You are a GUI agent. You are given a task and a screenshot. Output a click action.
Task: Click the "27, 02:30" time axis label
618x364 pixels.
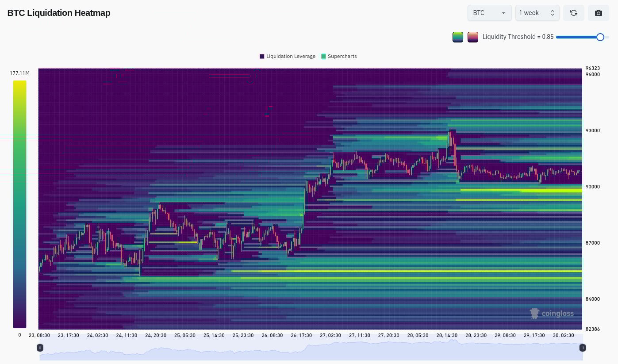click(330, 335)
